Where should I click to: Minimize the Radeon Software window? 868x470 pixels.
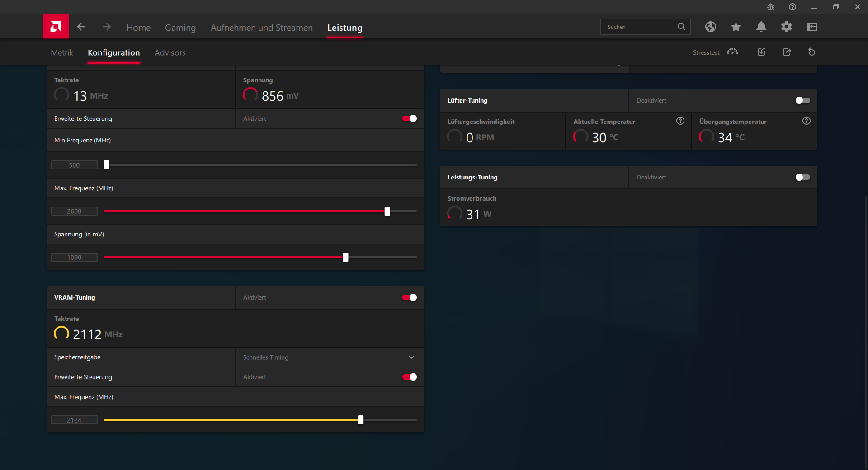click(814, 7)
